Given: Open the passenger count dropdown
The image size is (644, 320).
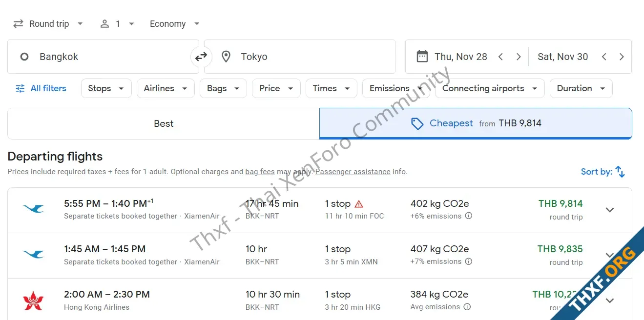Looking at the screenshot, I should coord(117,24).
